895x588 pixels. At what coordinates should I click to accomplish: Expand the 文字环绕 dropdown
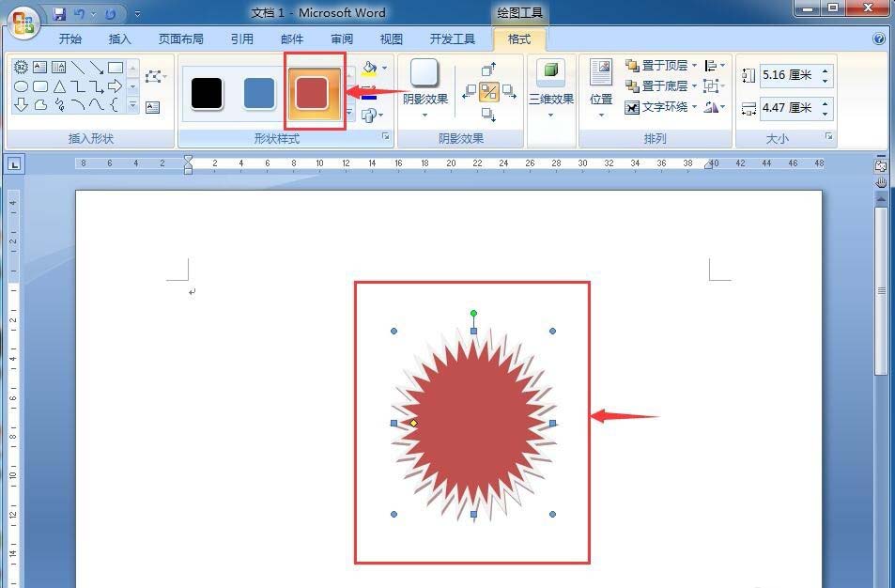point(661,107)
